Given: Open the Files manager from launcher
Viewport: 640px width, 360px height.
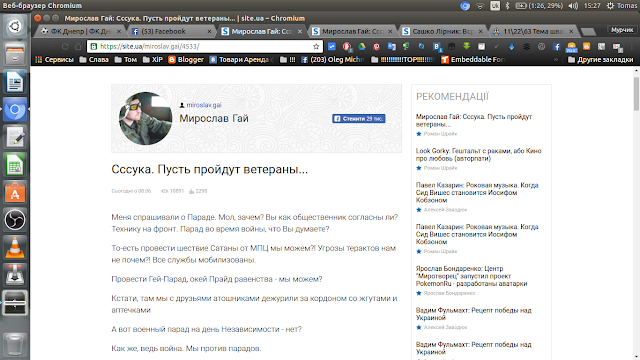Looking at the screenshot, I should (x=15, y=54).
